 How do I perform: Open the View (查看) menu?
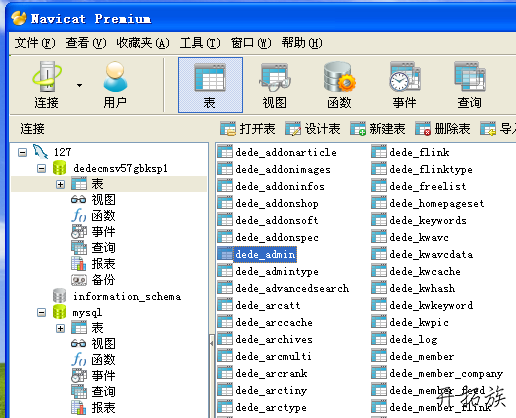[x=86, y=43]
